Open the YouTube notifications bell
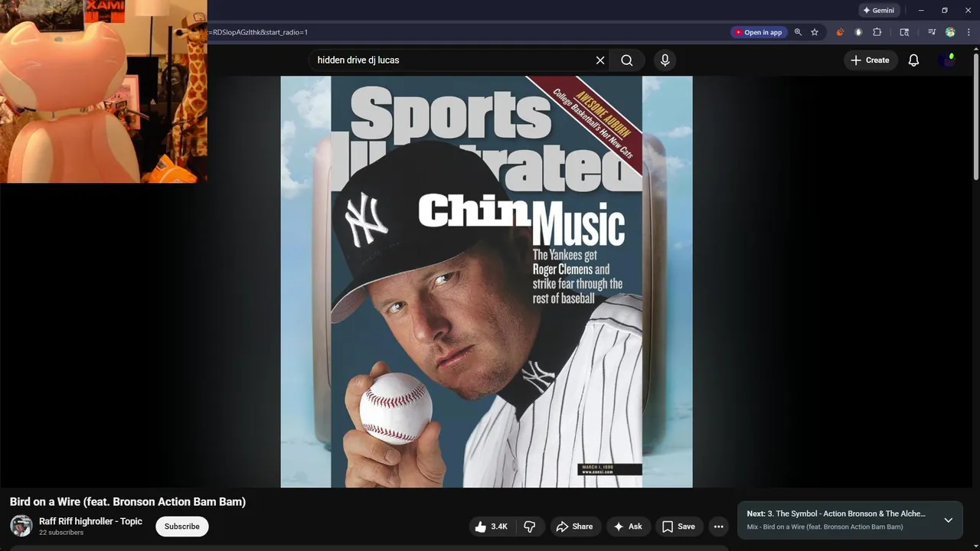 913,60
